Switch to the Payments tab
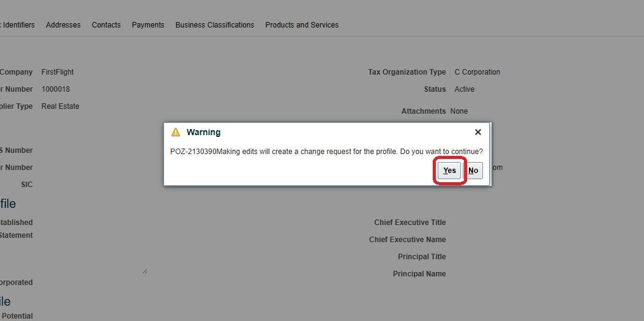 [148, 25]
